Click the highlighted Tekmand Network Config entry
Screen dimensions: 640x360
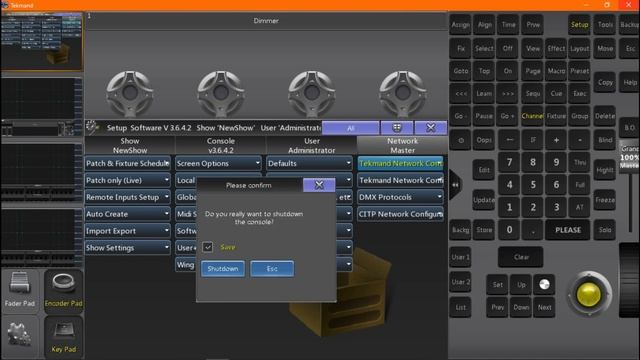point(400,163)
